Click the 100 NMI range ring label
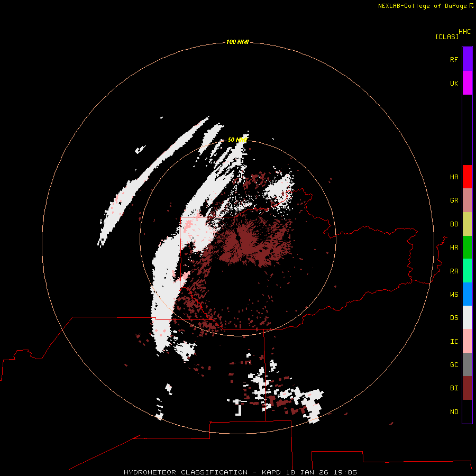 pyautogui.click(x=237, y=42)
